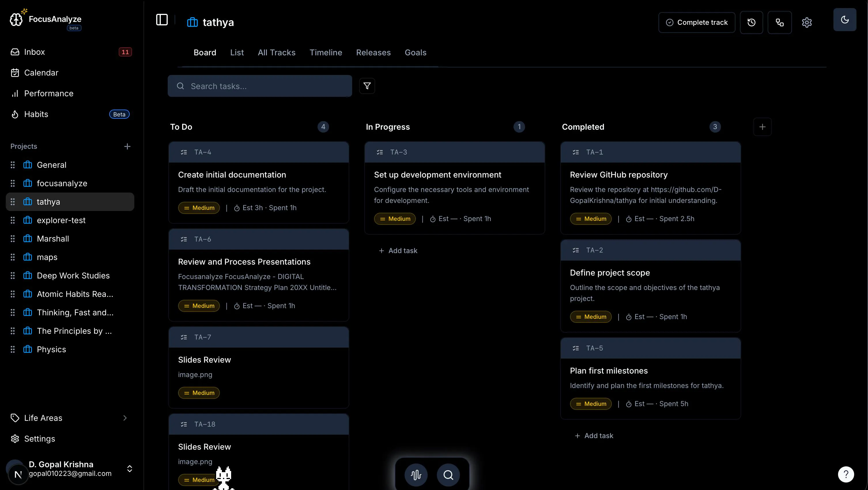
Task: Open Calendar in sidebar
Action: pyautogui.click(x=70, y=72)
